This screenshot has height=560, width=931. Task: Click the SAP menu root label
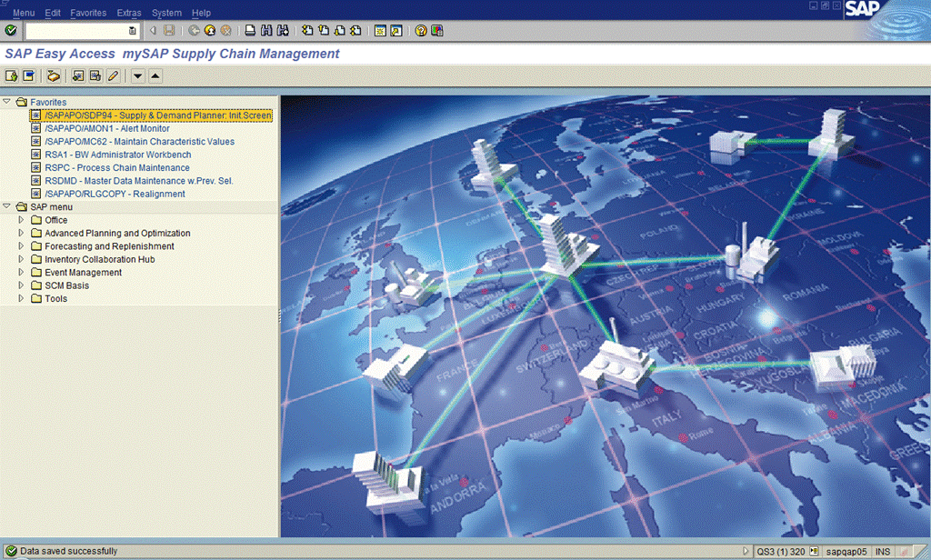point(52,206)
